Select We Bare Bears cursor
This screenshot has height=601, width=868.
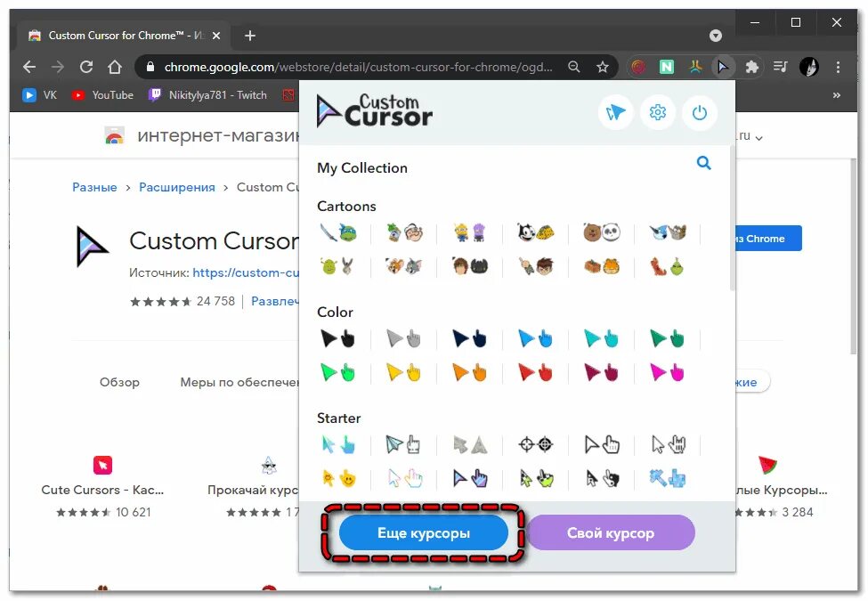coord(602,233)
